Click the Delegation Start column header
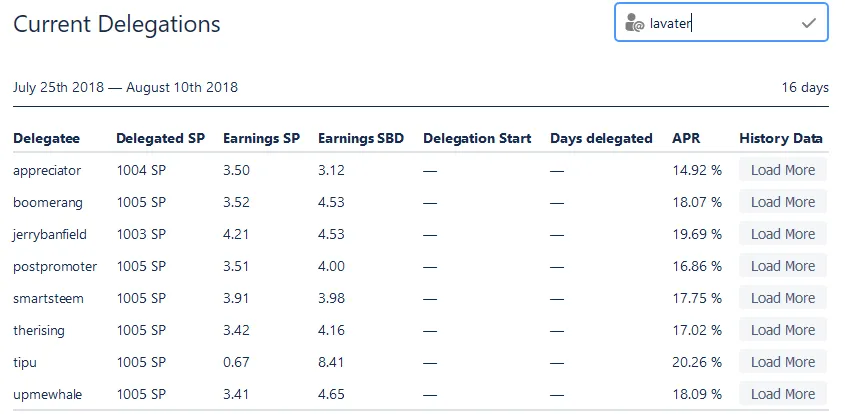The width and height of the screenshot is (845, 414). click(x=477, y=139)
